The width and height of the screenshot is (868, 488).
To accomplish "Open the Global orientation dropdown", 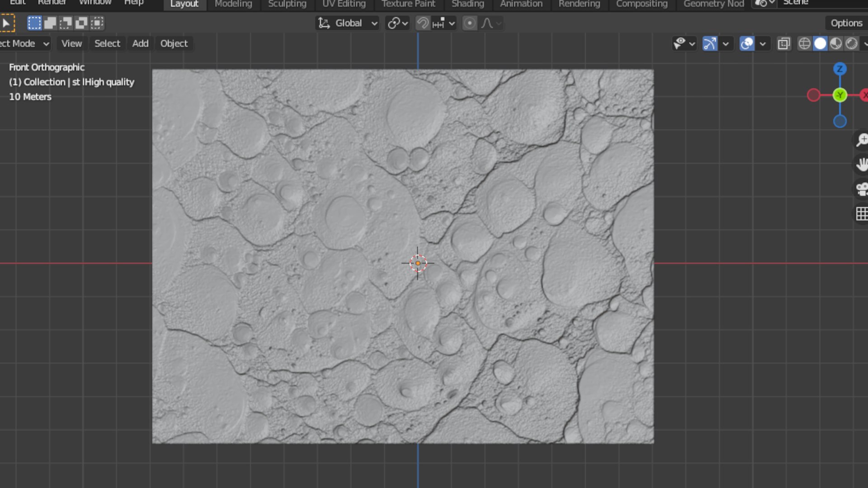I will point(347,23).
